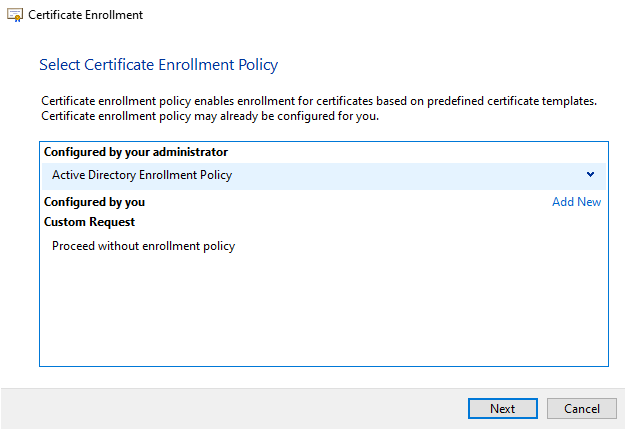625x429 pixels.
Task: Click the Cancel button
Action: 582,409
